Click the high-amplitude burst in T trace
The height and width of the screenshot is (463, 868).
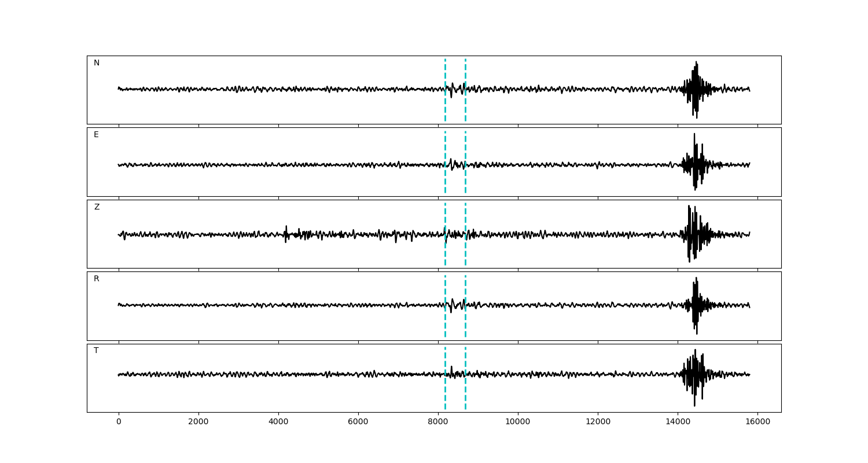click(695, 374)
